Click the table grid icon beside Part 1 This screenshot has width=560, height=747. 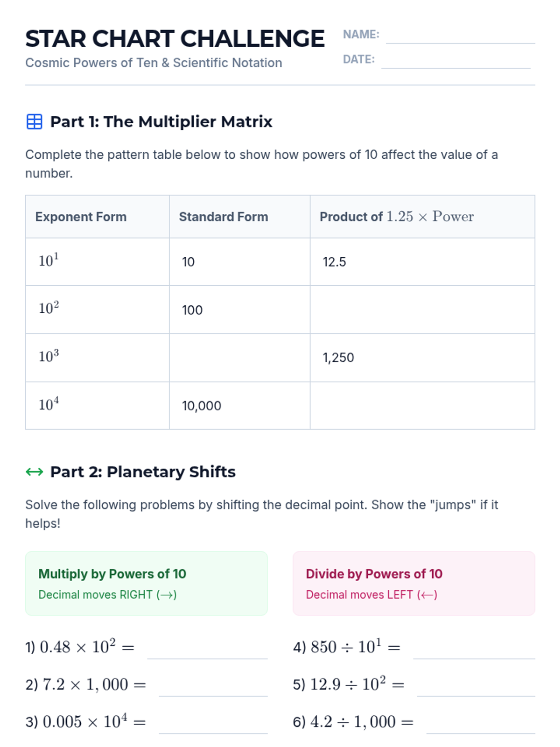click(34, 122)
